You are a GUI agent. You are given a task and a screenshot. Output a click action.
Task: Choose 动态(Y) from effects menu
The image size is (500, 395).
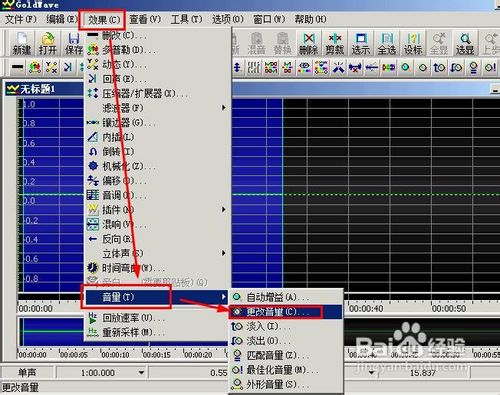157,64
